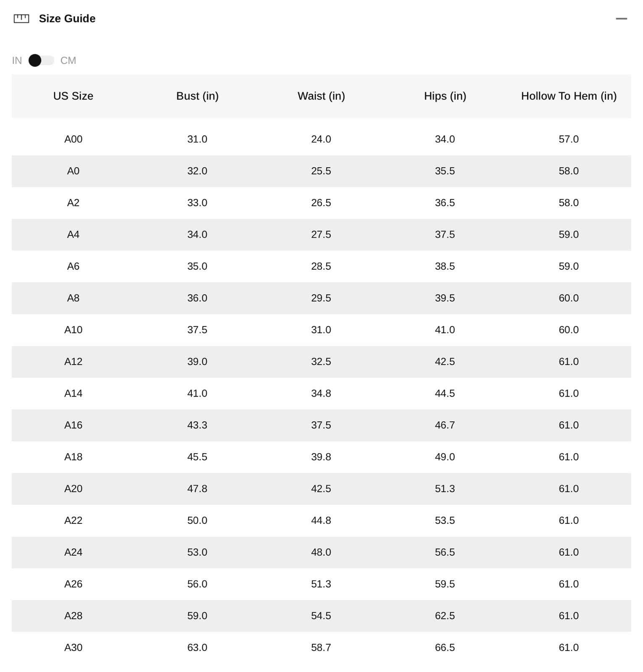Select the IN unit label
The image size is (643, 672).
[17, 60]
